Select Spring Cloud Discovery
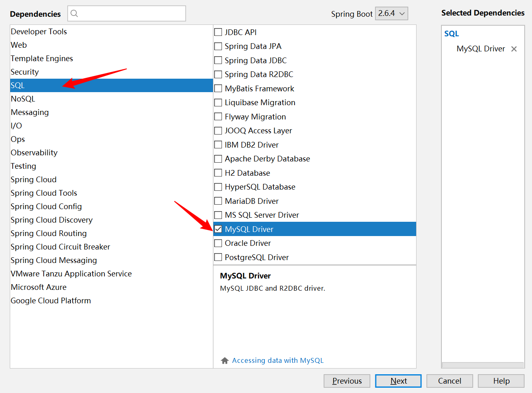The width and height of the screenshot is (532, 393). (111, 220)
